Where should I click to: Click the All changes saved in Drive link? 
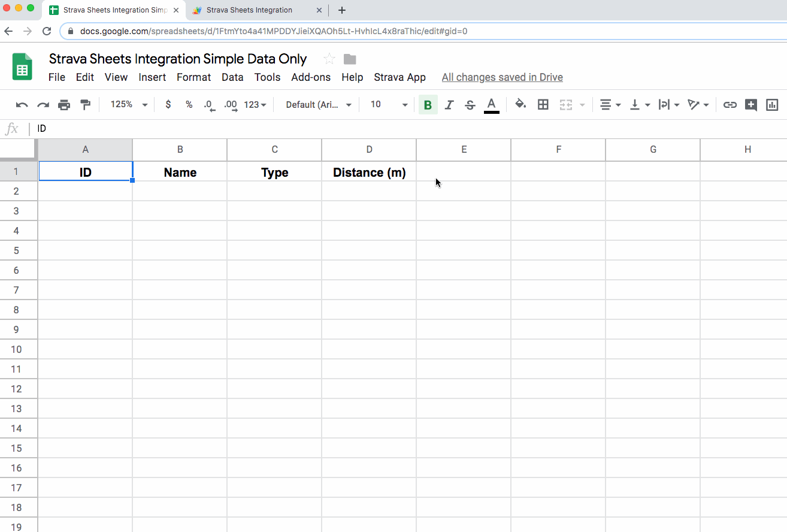502,77
